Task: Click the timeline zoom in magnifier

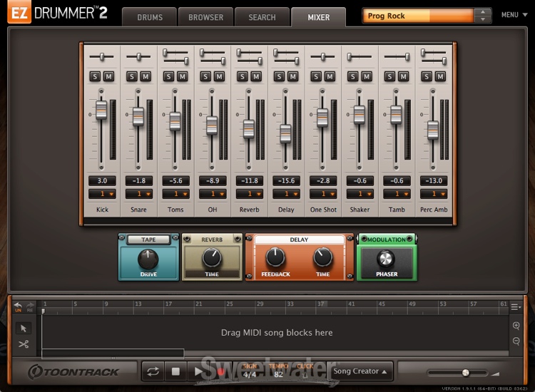Action: tap(516, 325)
